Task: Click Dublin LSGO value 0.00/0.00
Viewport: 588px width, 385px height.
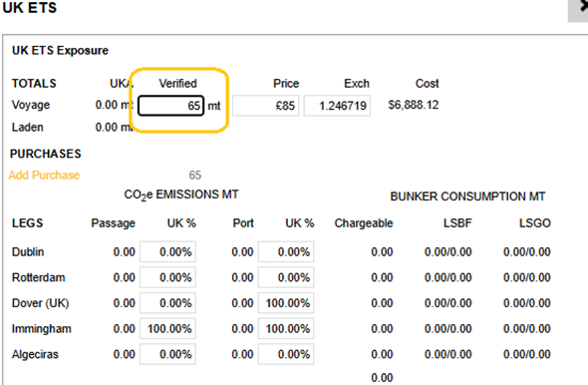Action: coord(527,251)
